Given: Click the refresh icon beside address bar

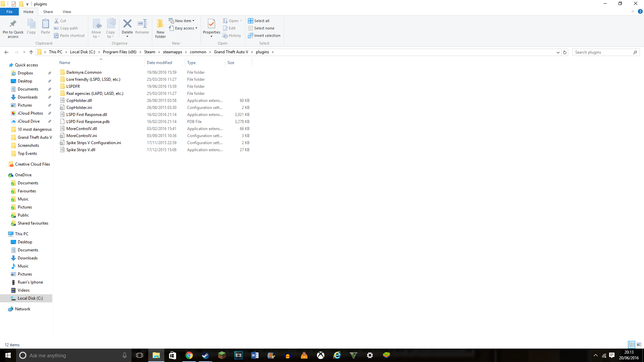Looking at the screenshot, I should [565, 52].
